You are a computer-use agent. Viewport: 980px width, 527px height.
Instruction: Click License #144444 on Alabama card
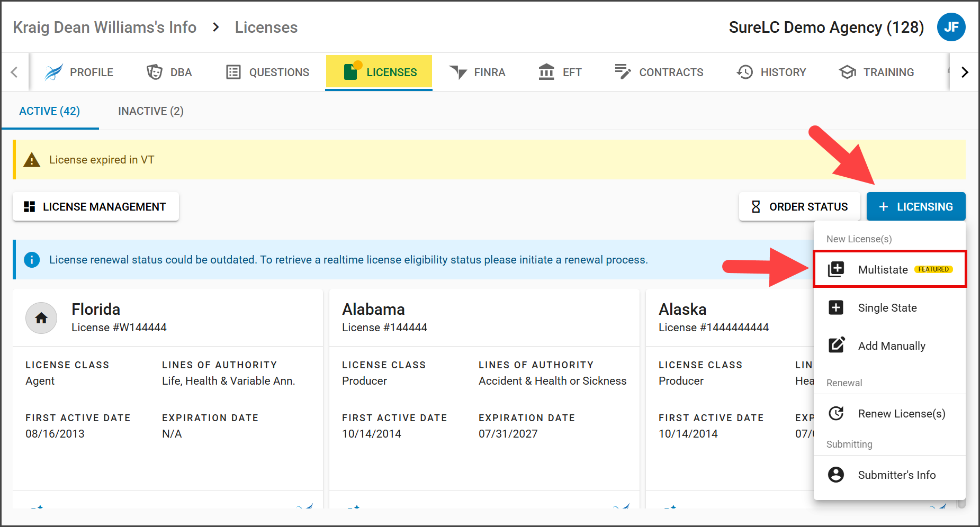(384, 328)
